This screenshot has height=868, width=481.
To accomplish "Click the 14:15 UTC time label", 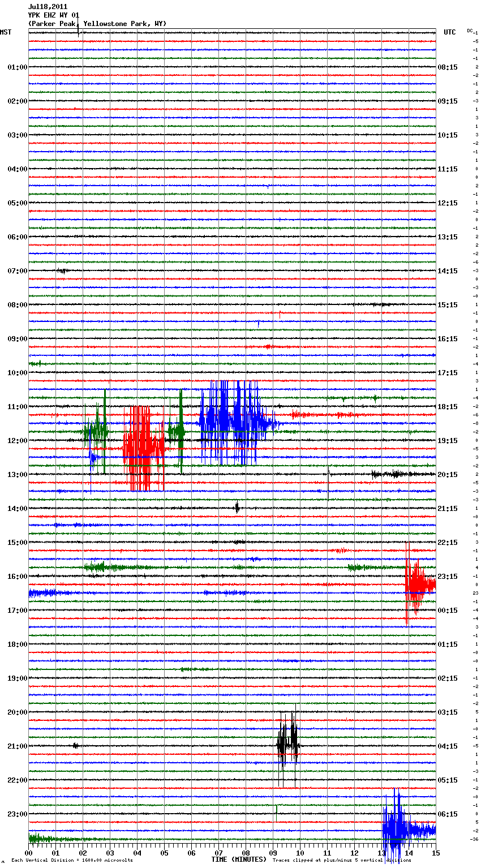I will pyautogui.click(x=448, y=271).
